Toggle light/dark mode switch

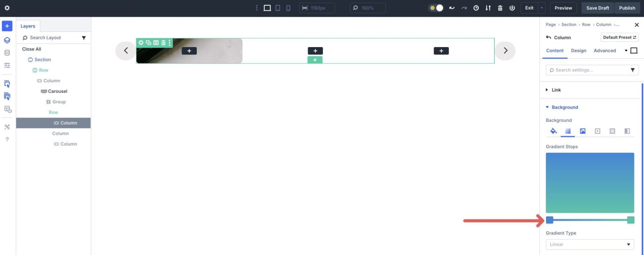(x=436, y=8)
